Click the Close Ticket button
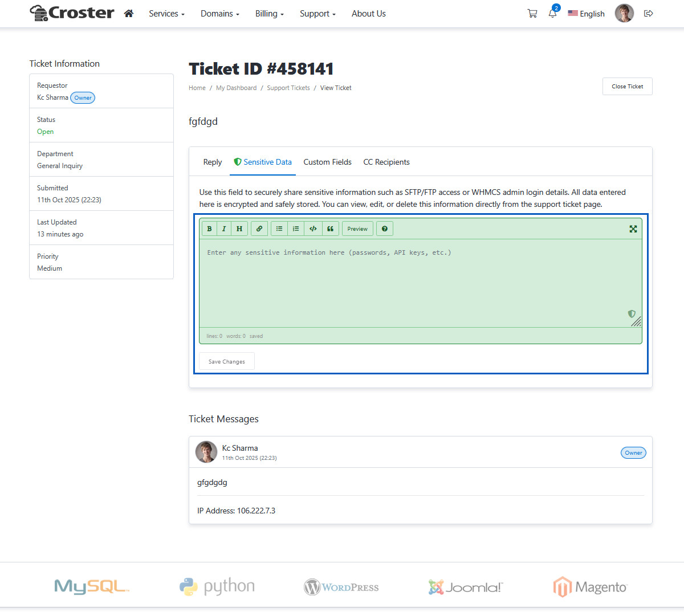This screenshot has height=616, width=684. click(627, 87)
